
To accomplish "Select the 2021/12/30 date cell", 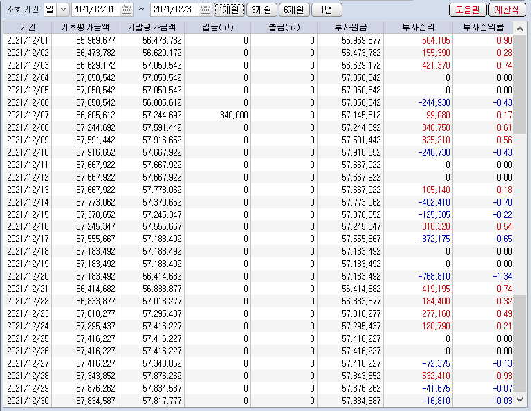I will 28,401.
